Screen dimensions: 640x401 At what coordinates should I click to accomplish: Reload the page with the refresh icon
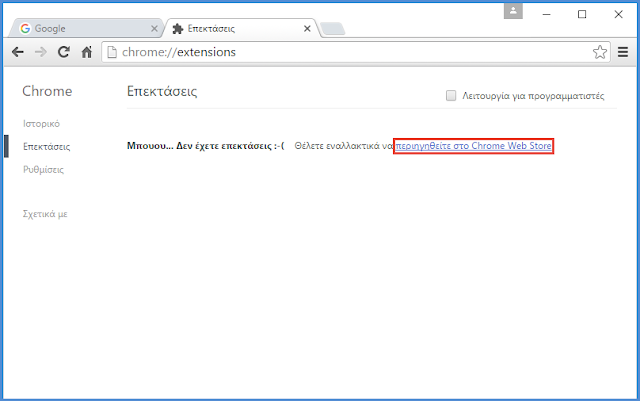(63, 52)
